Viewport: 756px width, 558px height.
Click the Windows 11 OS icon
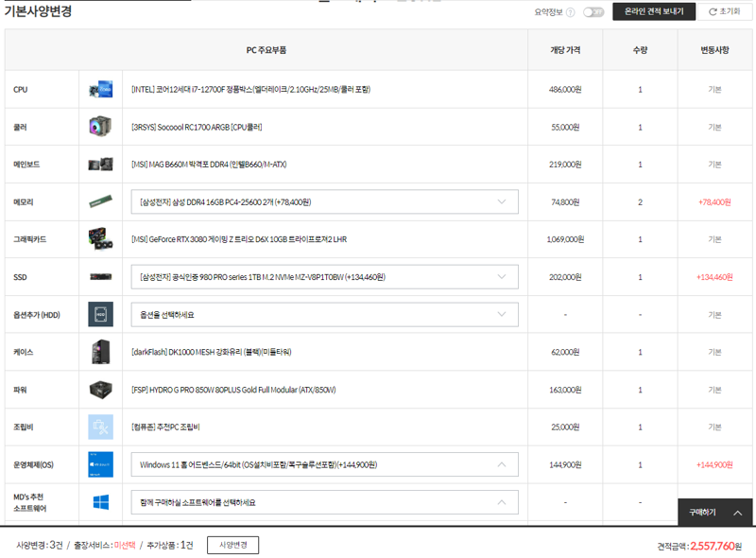[101, 464]
